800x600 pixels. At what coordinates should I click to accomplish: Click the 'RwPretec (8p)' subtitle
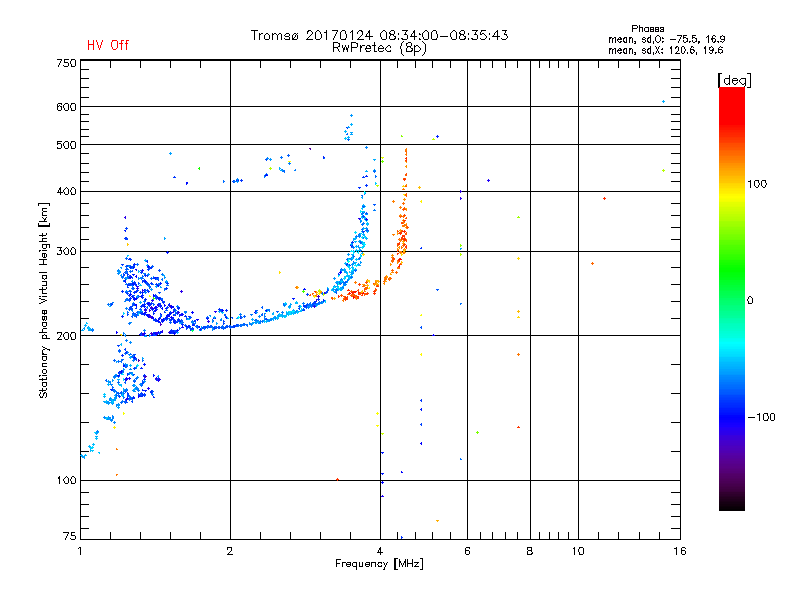click(379, 48)
